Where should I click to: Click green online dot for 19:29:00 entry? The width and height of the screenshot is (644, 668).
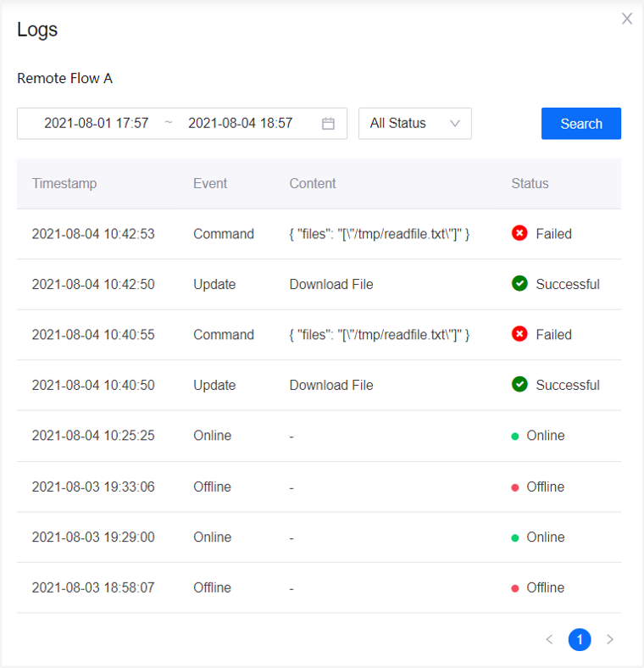coord(515,537)
